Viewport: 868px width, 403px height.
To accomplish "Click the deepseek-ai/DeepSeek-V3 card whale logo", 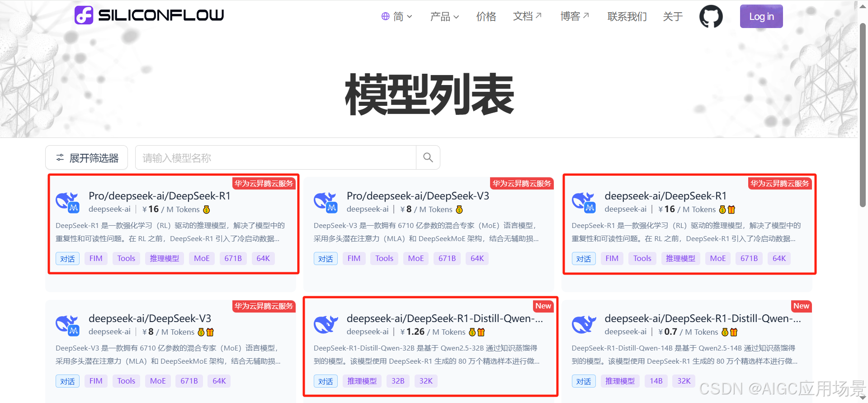I will (67, 325).
